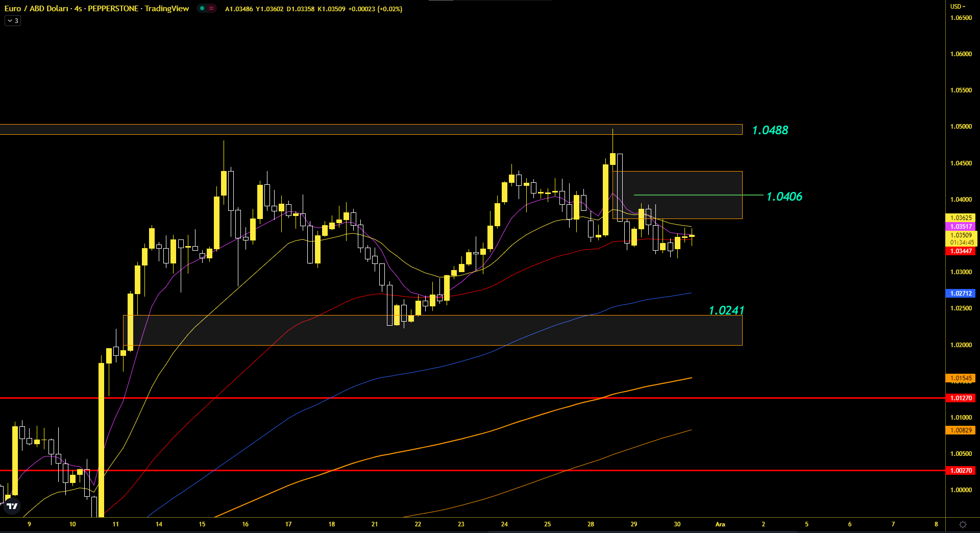Click date 15 on the time axis

[202, 524]
